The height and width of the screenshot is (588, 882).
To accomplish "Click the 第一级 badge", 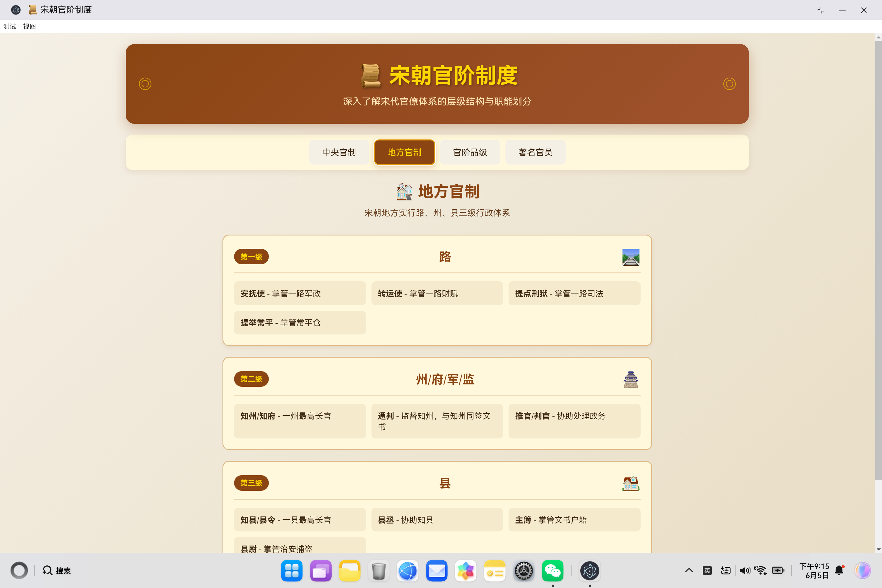I will coord(251,257).
